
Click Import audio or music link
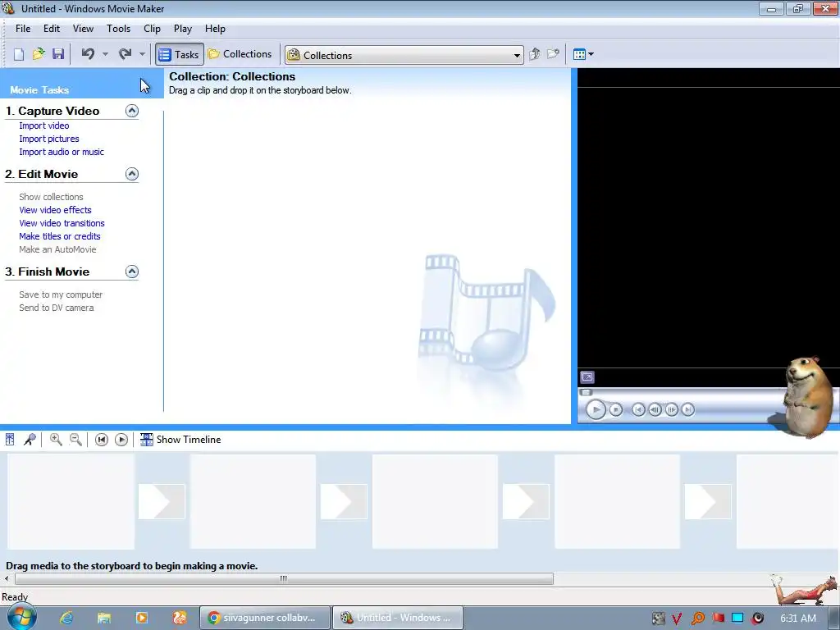click(62, 152)
